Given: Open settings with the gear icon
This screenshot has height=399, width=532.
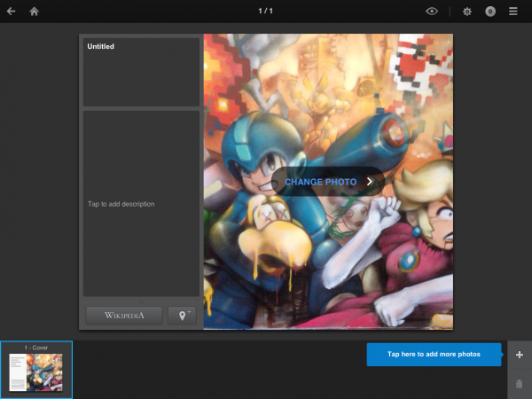Looking at the screenshot, I should tap(467, 12).
